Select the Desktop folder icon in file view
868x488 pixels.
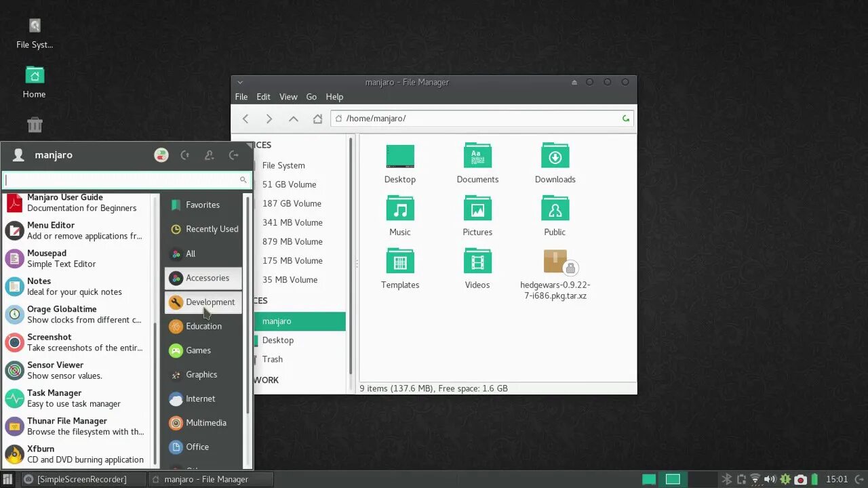(400, 156)
